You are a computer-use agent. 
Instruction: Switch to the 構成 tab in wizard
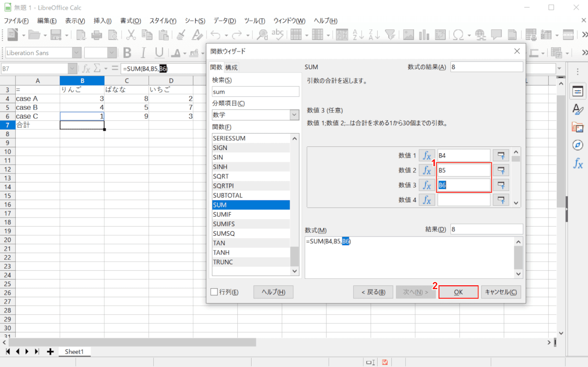point(231,67)
